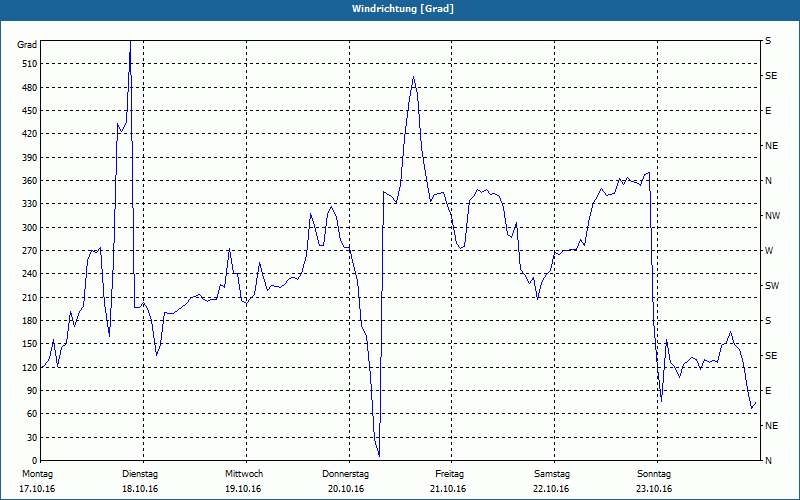Select the N compass label at zero baseline
Screen dimensions: 800x500
tap(768, 461)
